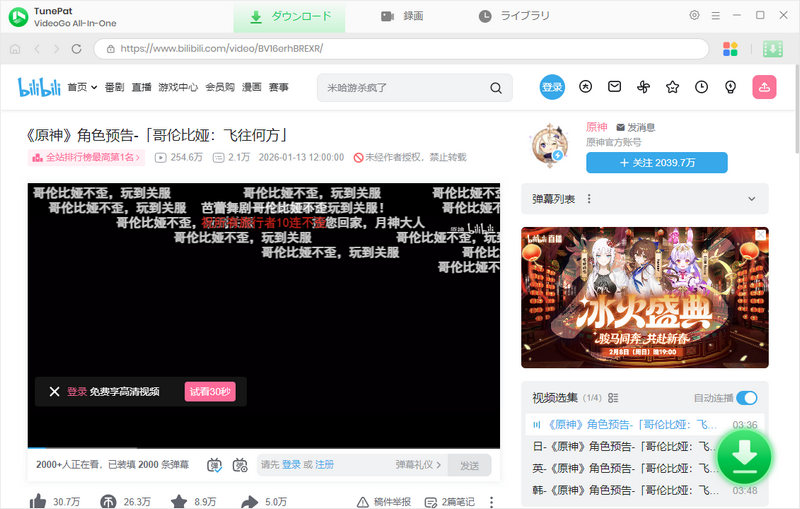The image size is (800, 509).
Task: Open the colorful site grid icon
Action: tap(730, 49)
